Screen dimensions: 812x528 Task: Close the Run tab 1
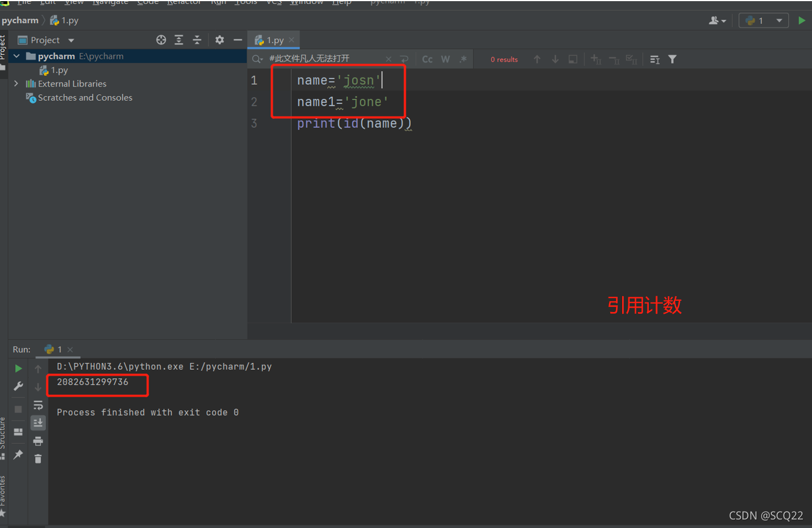pyautogui.click(x=70, y=349)
